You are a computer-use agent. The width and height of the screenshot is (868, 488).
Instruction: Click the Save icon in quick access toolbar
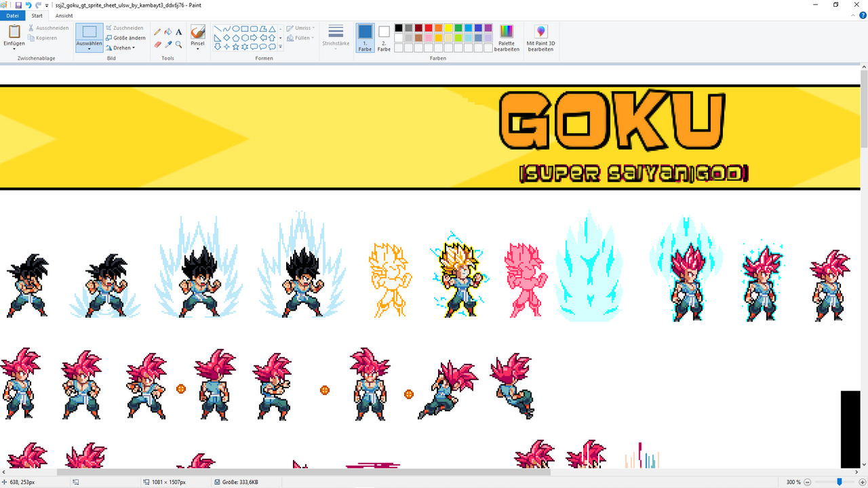point(18,5)
